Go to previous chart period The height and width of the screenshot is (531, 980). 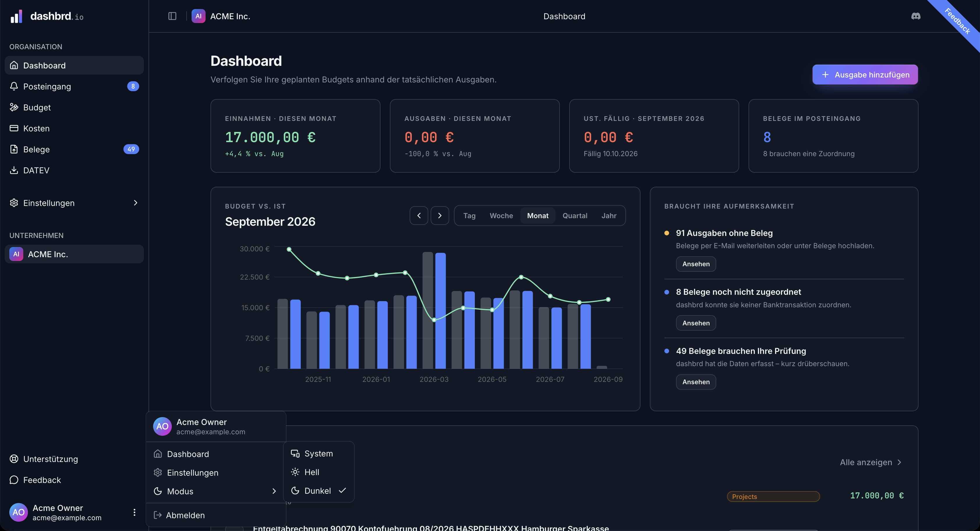coord(419,216)
